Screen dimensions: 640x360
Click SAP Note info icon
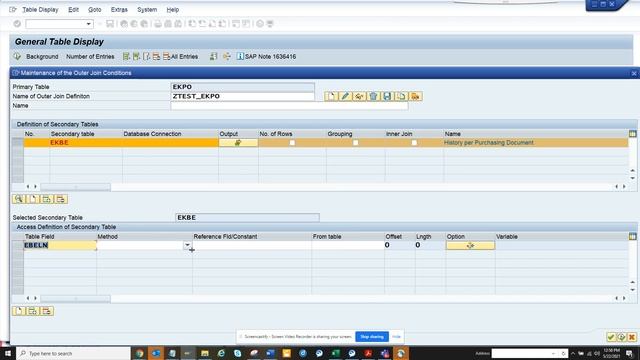tap(240, 56)
